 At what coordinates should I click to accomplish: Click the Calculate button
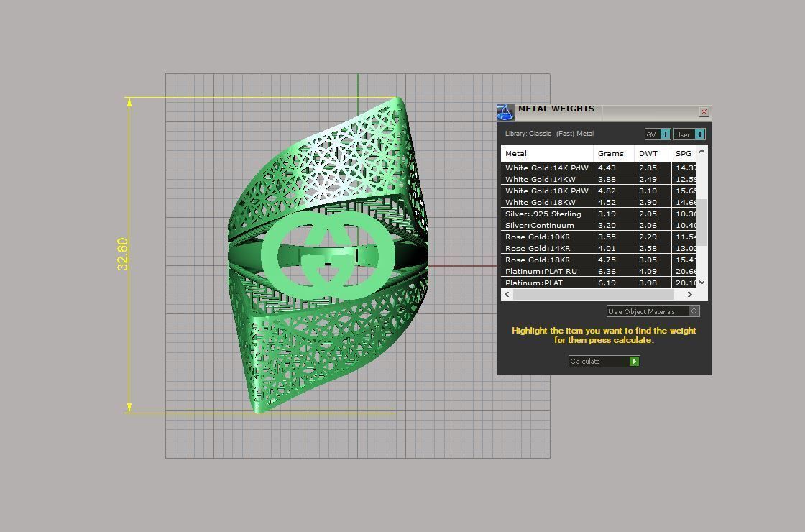[604, 361]
